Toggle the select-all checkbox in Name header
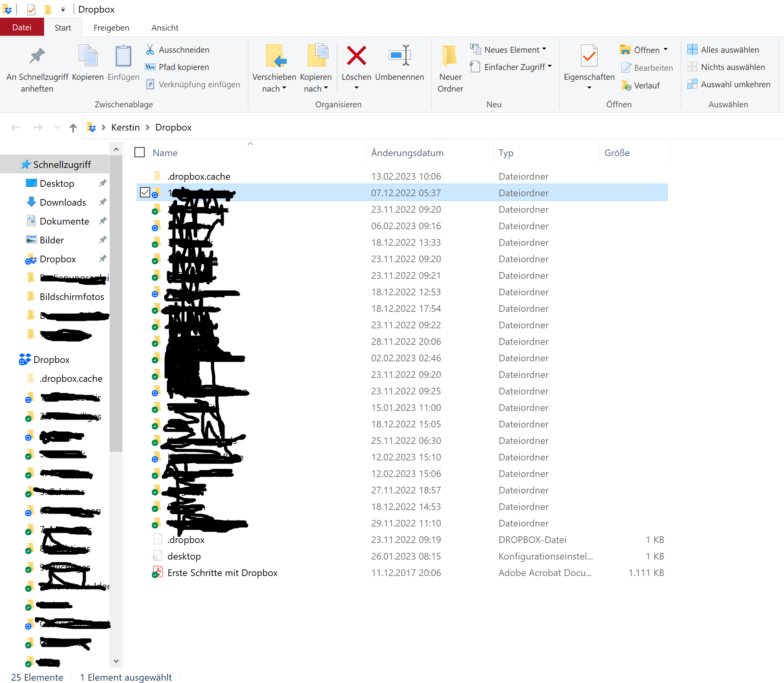The height and width of the screenshot is (683, 784). (140, 153)
